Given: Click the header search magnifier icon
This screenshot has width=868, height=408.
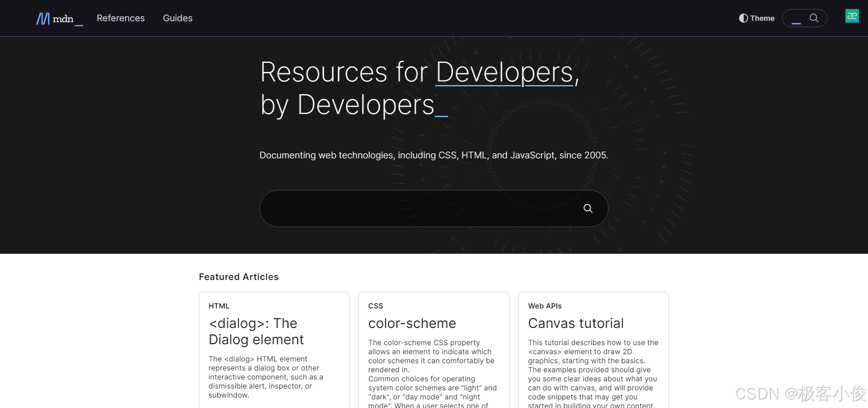Looking at the screenshot, I should tap(814, 18).
